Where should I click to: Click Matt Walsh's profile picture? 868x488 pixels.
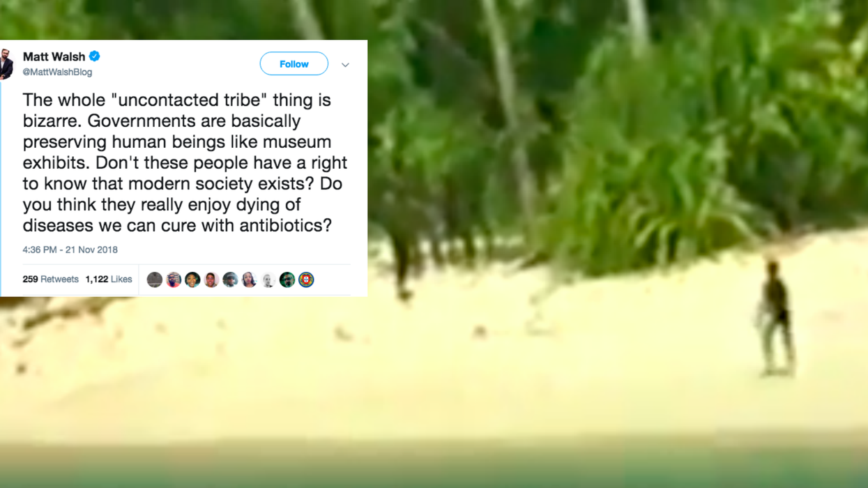6,64
